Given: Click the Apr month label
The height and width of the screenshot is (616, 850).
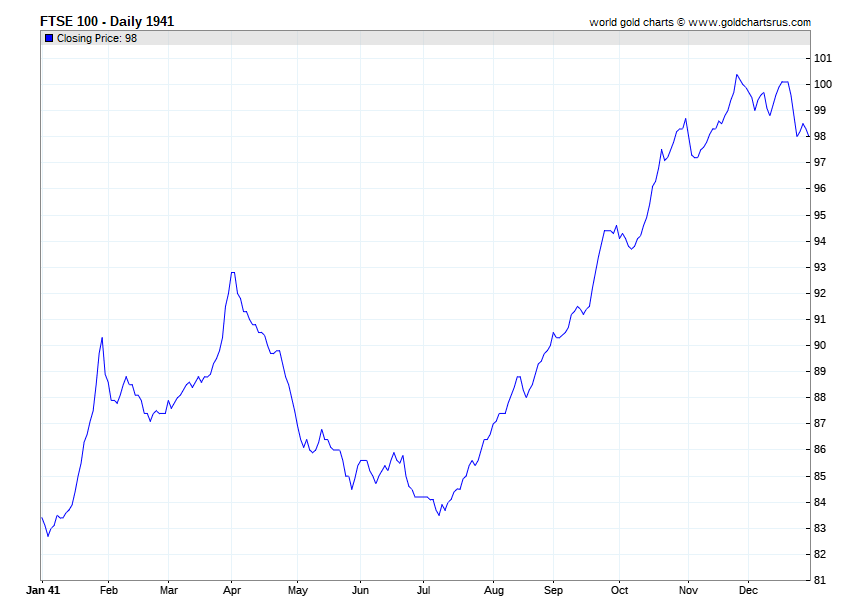Looking at the screenshot, I should pyautogui.click(x=232, y=590).
